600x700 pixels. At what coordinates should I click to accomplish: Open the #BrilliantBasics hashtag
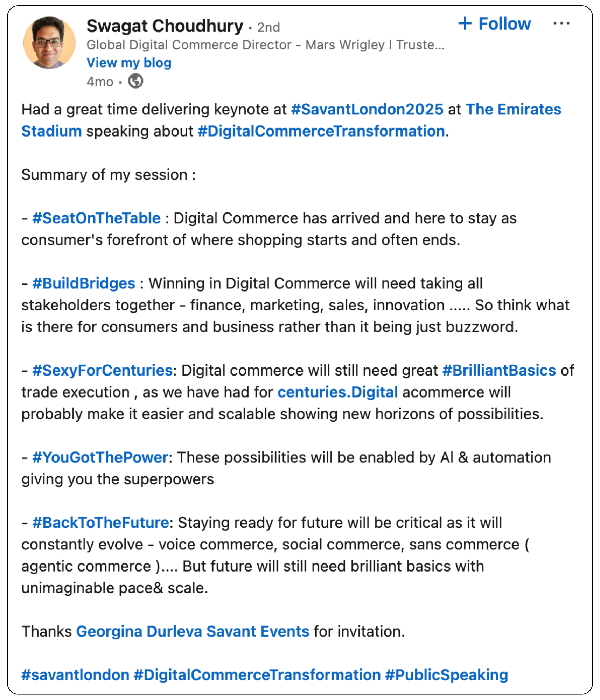pyautogui.click(x=499, y=370)
